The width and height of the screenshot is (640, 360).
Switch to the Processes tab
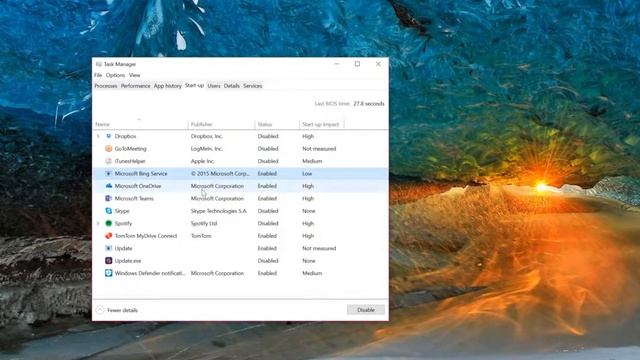click(x=106, y=86)
